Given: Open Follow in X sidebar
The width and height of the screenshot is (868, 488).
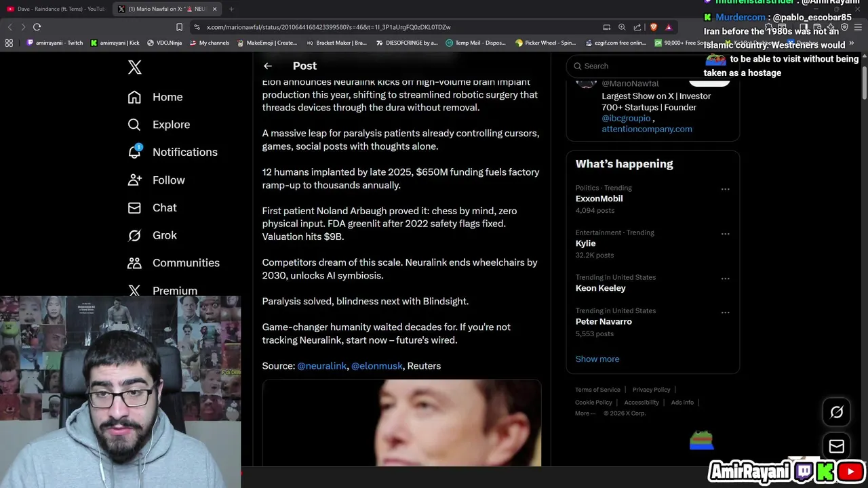Looking at the screenshot, I should pyautogui.click(x=156, y=180).
